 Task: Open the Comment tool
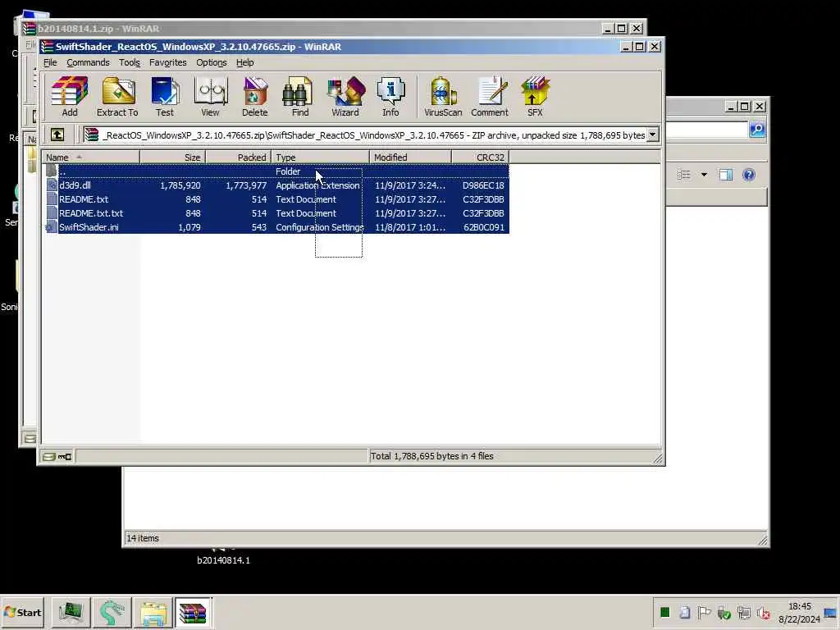point(489,97)
